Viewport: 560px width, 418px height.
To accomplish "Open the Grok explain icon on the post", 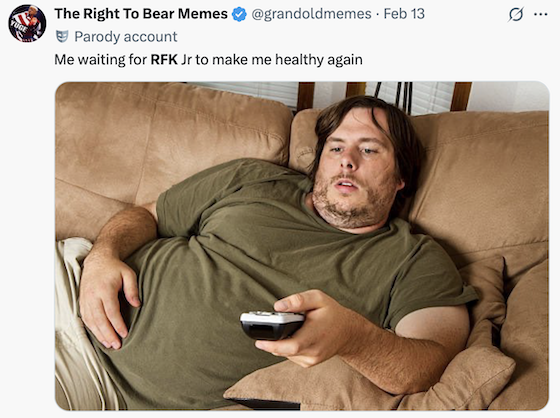I will pos(516,15).
